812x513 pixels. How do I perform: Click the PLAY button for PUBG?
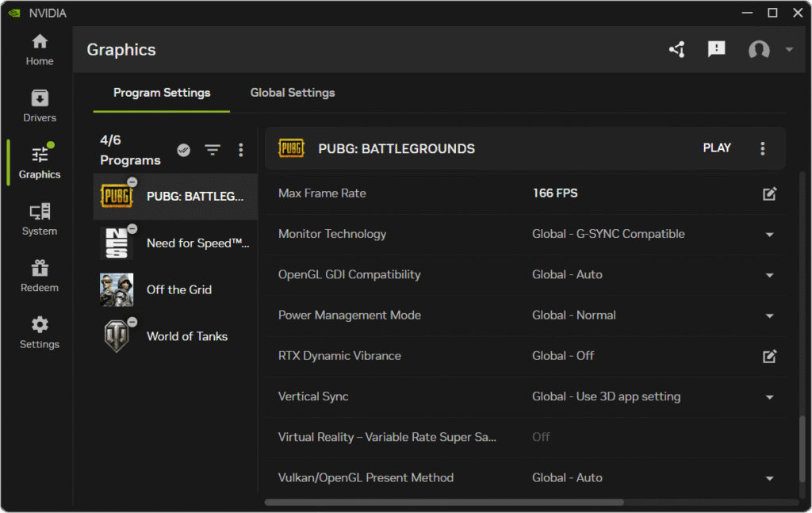pyautogui.click(x=717, y=148)
